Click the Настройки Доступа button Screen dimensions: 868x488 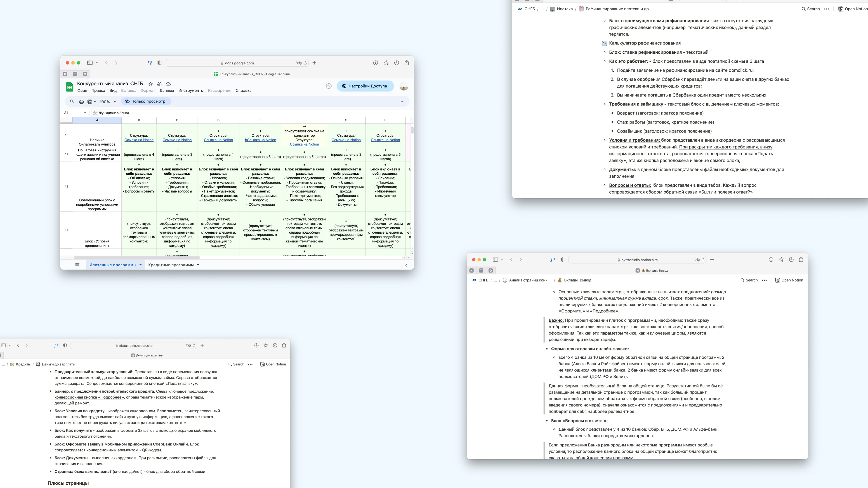click(365, 86)
